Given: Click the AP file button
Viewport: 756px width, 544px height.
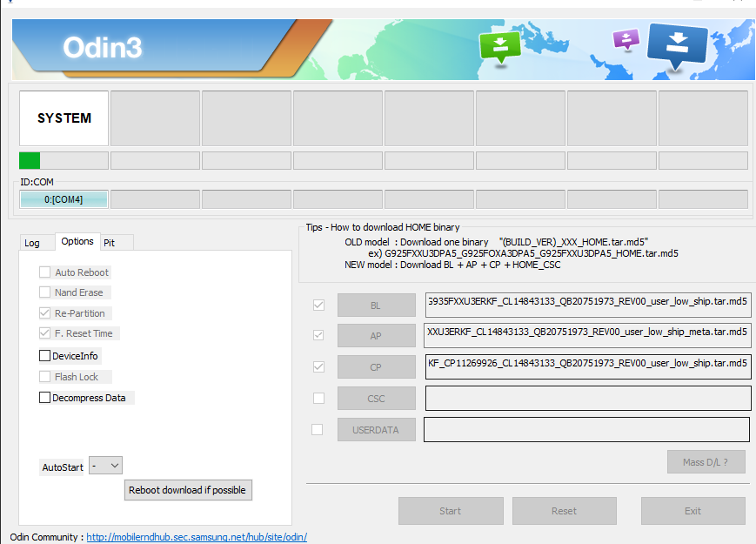Looking at the screenshot, I should [376, 336].
